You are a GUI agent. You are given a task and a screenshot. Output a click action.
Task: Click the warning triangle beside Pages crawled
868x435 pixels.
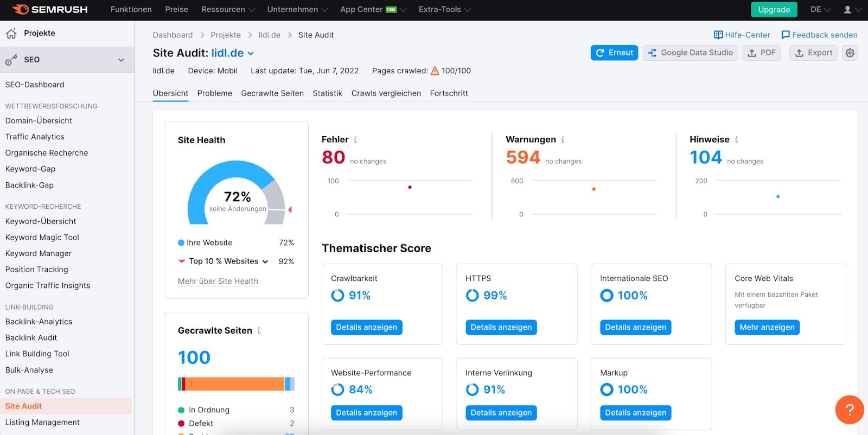[435, 71]
